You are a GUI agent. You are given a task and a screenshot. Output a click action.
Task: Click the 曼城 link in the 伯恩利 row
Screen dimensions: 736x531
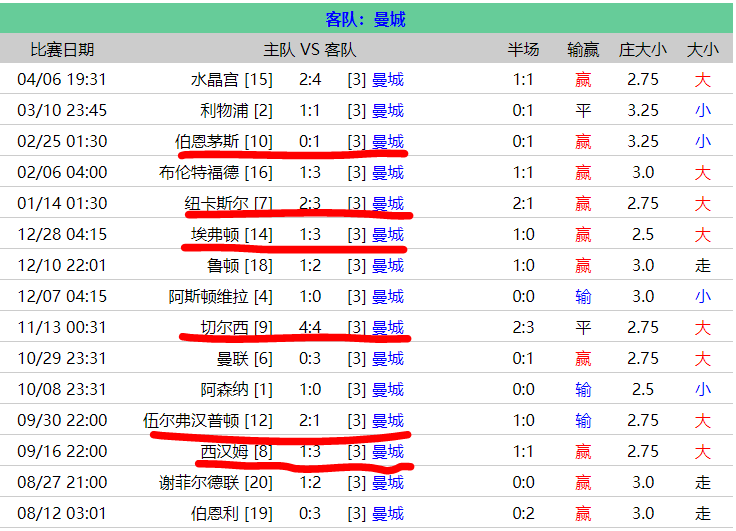387,514
